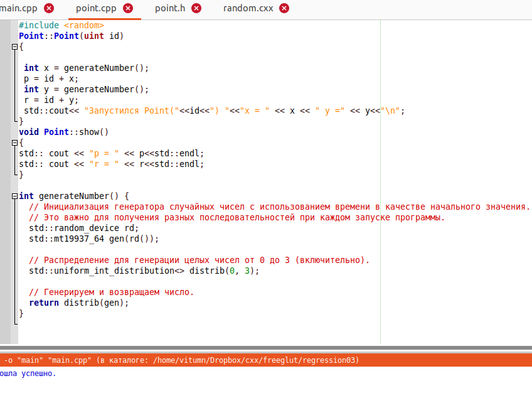Select the point.cpp tab

(x=96, y=8)
